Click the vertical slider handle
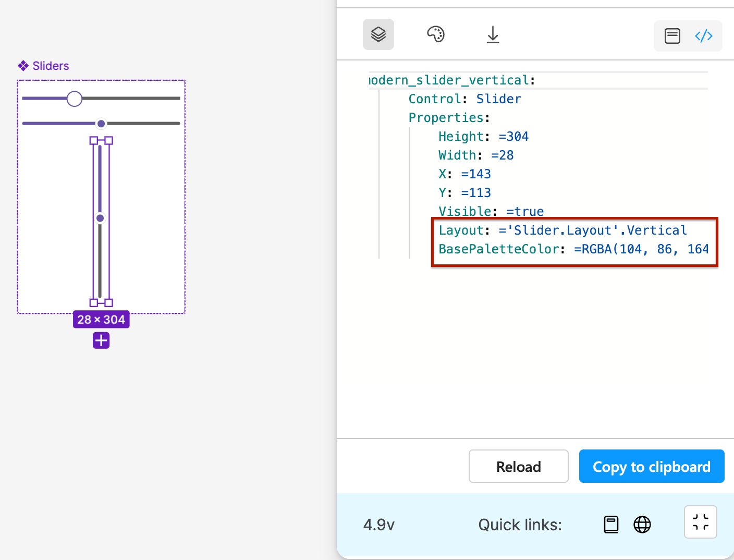Image resolution: width=734 pixels, height=560 pixels. [x=100, y=218]
